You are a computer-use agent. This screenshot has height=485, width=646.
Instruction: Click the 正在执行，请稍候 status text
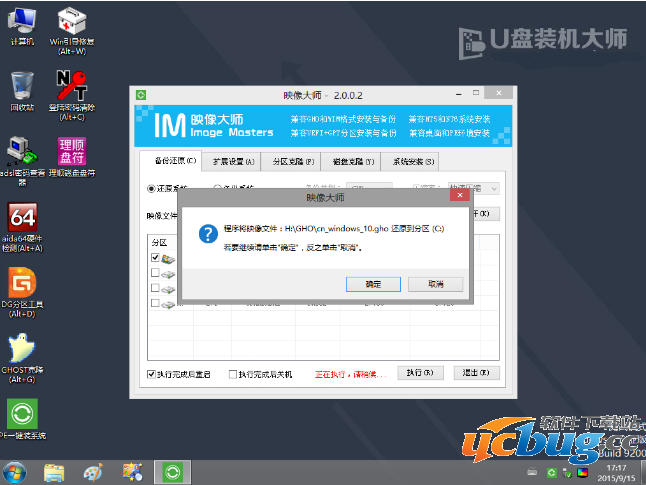(351, 374)
